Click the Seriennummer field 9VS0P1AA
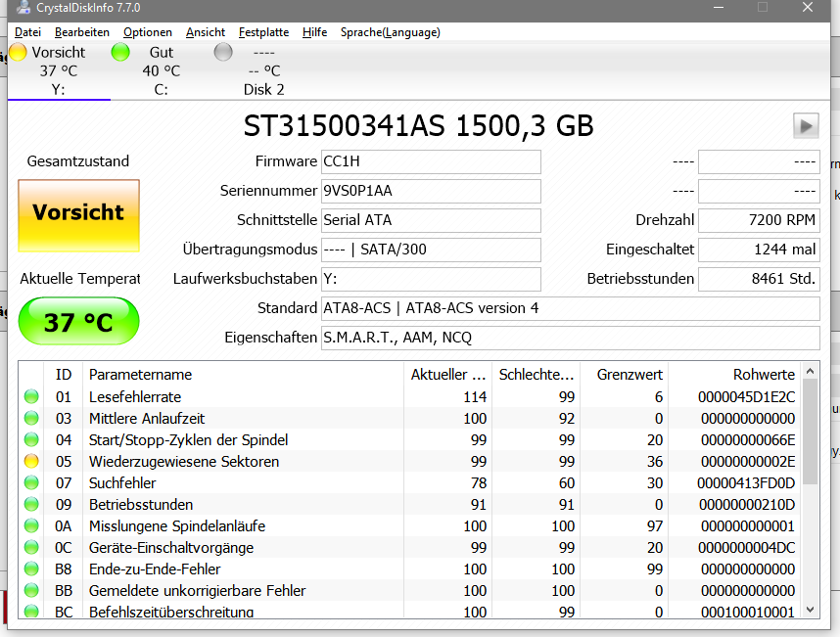Screen dimensions: 840x637 (x=431, y=191)
